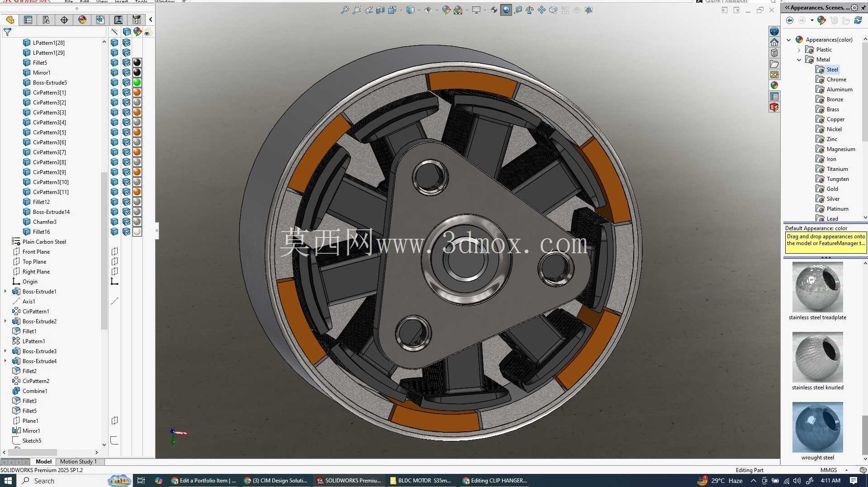Click the Measure tool icon
This screenshot has width=868, height=487.
tap(518, 10)
